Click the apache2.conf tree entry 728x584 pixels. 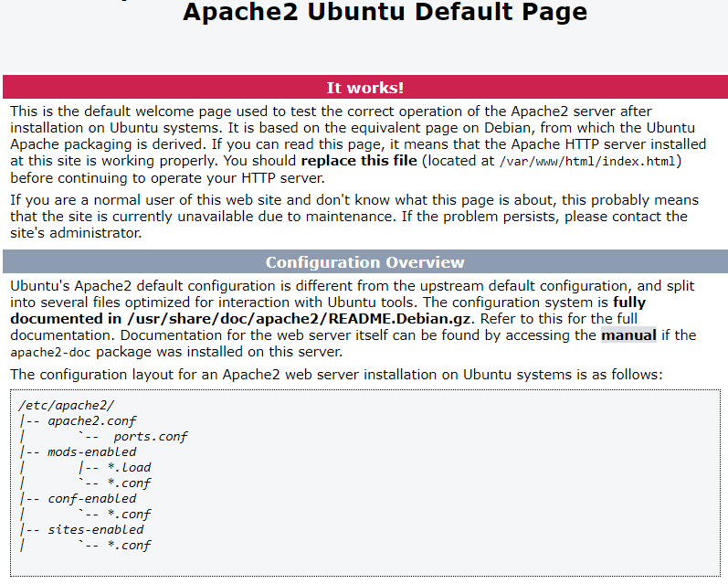(x=92, y=421)
